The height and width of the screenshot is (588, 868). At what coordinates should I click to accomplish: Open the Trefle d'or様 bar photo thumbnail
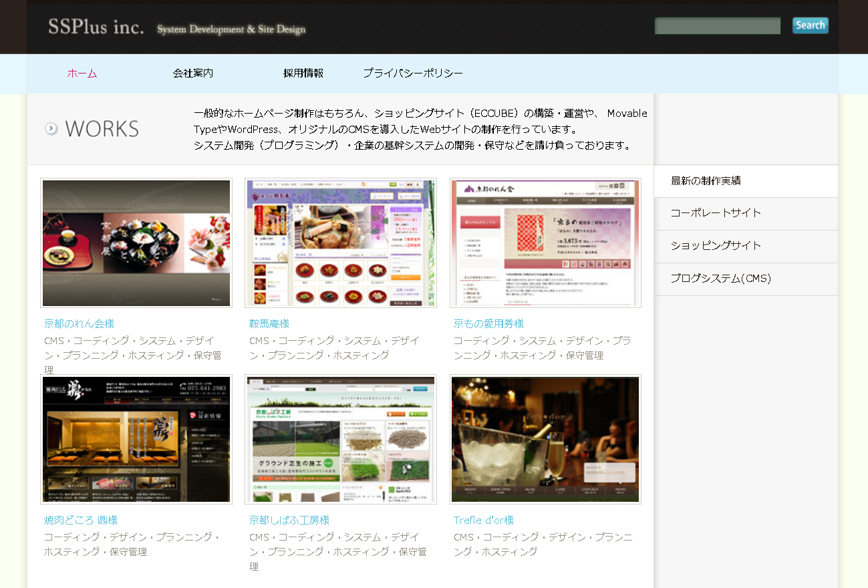tap(545, 439)
